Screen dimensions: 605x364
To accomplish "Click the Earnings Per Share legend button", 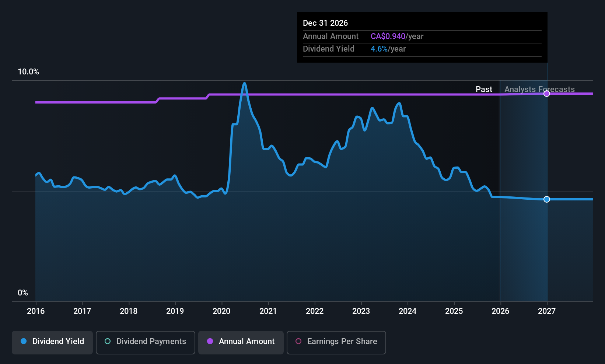I will [x=336, y=342].
